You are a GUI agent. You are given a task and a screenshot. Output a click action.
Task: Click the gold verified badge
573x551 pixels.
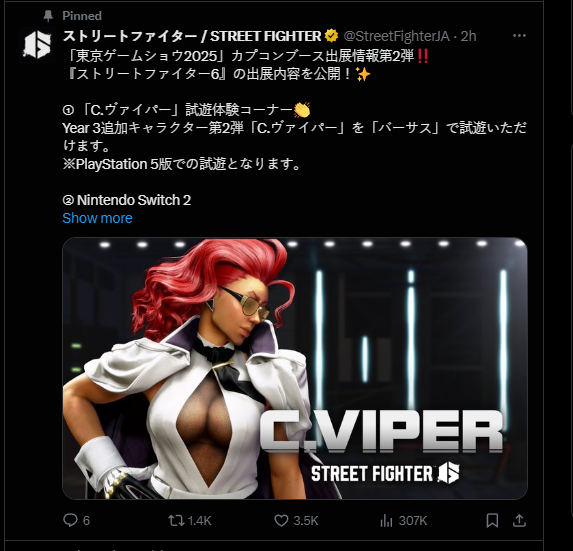[x=331, y=36]
